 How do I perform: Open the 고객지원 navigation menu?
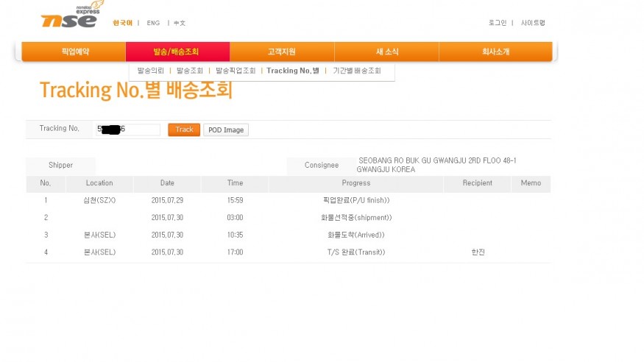click(281, 52)
